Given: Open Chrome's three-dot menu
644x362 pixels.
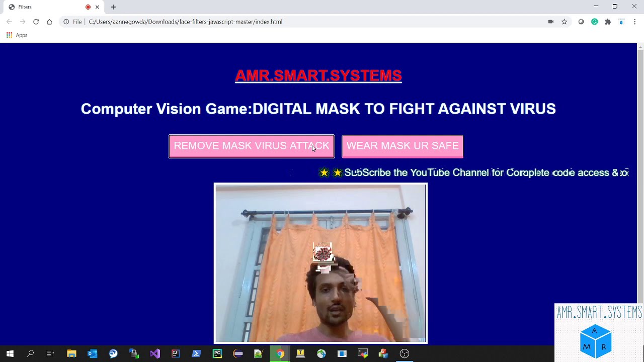Looking at the screenshot, I should (x=635, y=22).
